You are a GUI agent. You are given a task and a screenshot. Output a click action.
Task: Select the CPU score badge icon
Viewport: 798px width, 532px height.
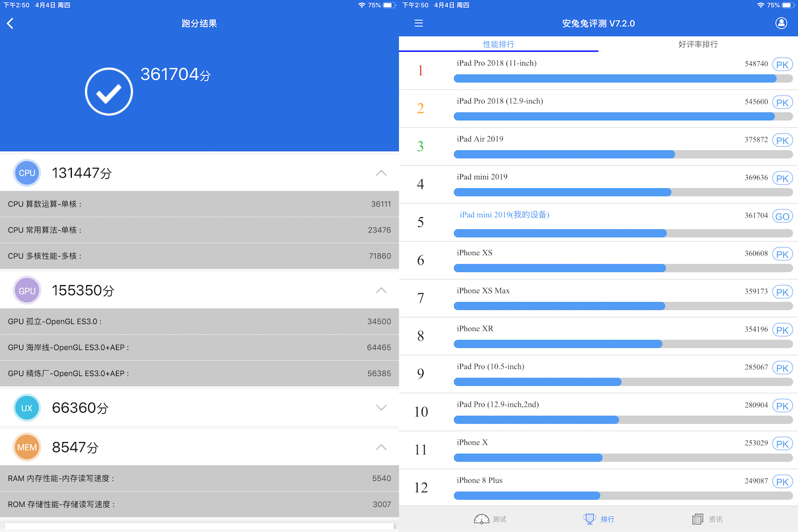pos(27,172)
